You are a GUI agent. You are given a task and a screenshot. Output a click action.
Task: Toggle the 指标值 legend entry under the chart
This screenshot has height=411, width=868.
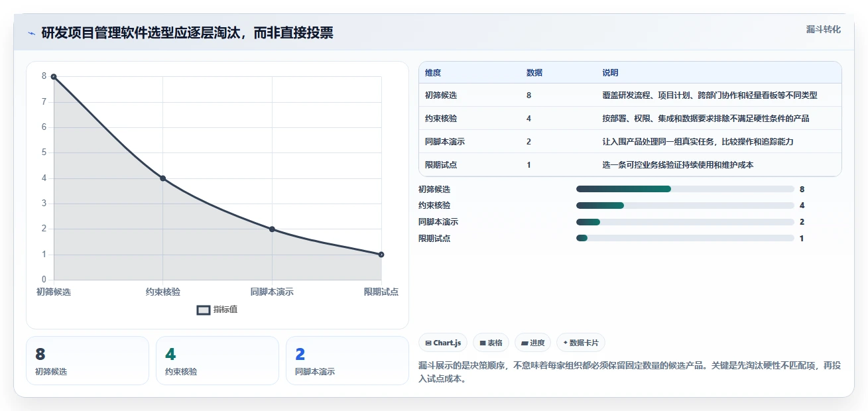click(217, 310)
